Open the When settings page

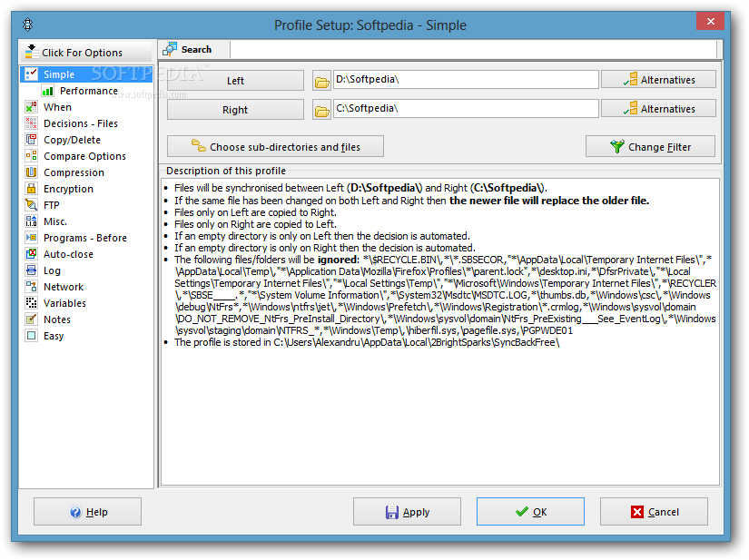point(57,107)
